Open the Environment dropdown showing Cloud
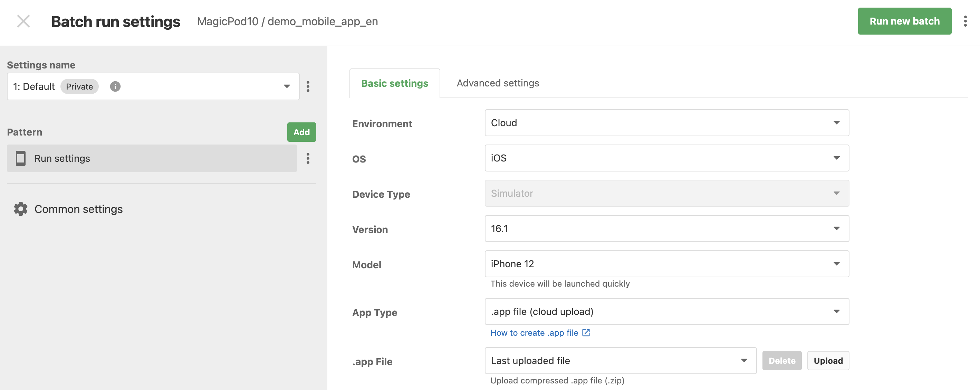 (666, 123)
